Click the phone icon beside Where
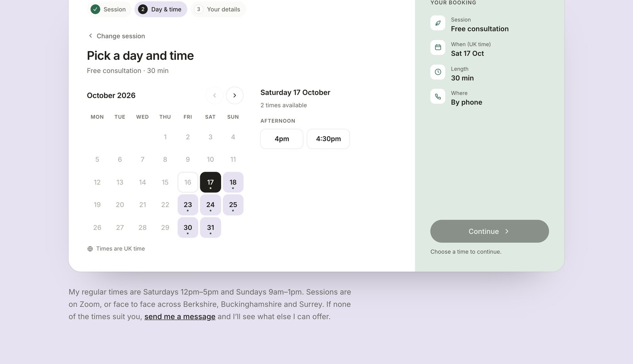Viewport: 633px width, 364px height. [438, 97]
